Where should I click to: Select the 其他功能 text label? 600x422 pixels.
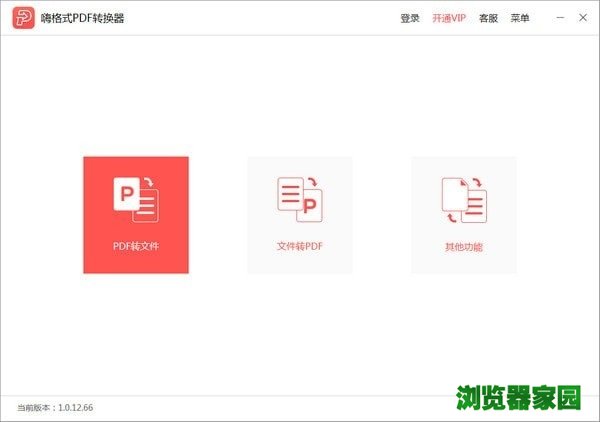463,246
